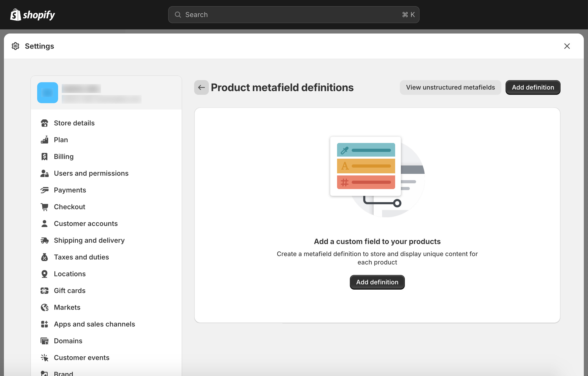Click top-right Add definition button
Viewport: 588px width, 376px height.
(x=533, y=87)
